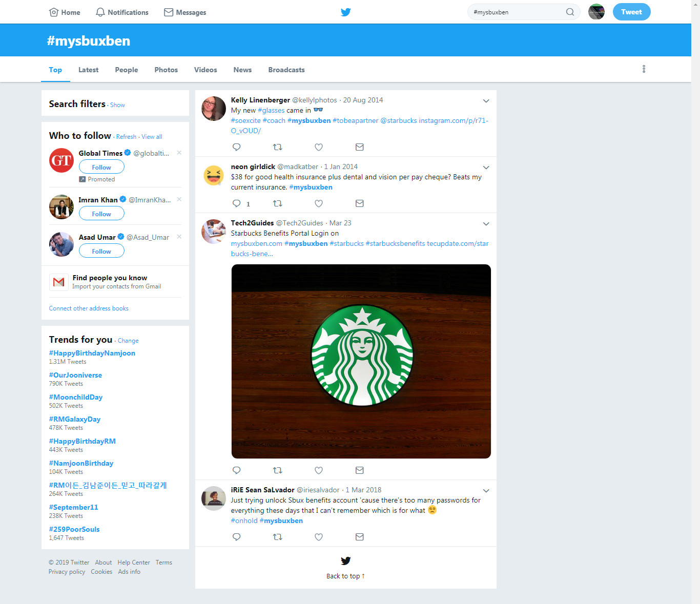The height and width of the screenshot is (604, 700).
Task: Go to Home in the top navigation
Action: [65, 12]
